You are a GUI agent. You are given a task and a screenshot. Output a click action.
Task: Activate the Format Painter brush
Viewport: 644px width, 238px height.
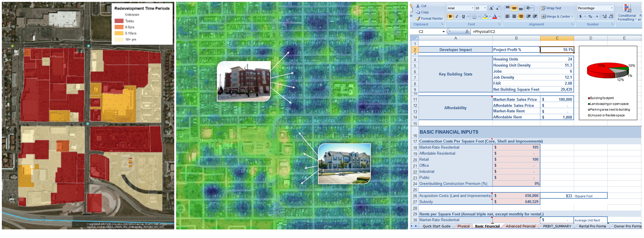418,18
